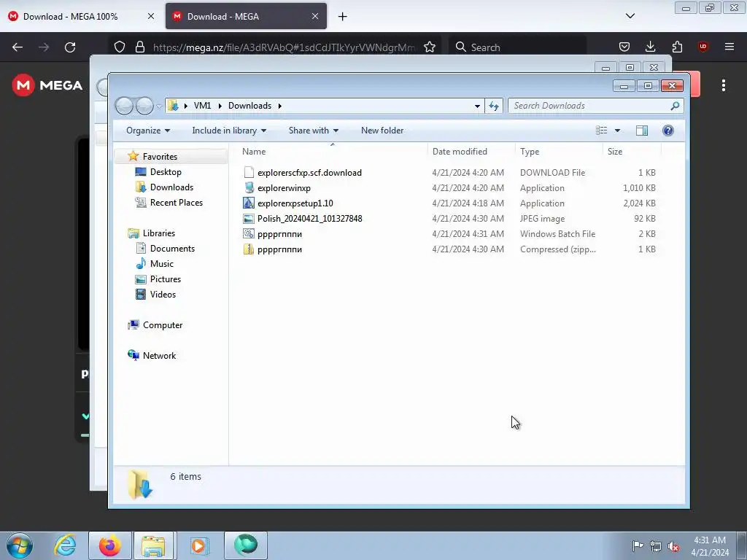The image size is (747, 560).
Task: Toggle the preview pane
Action: pos(642,131)
